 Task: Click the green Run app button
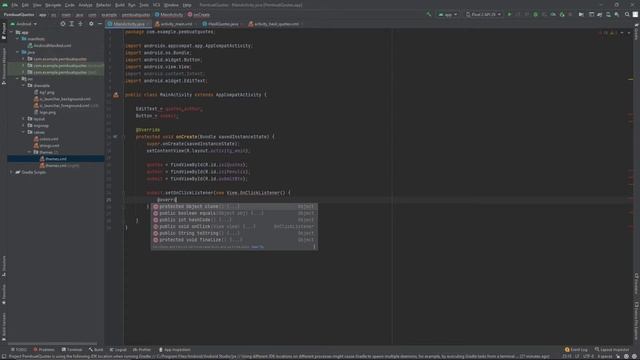pyautogui.click(x=509, y=14)
